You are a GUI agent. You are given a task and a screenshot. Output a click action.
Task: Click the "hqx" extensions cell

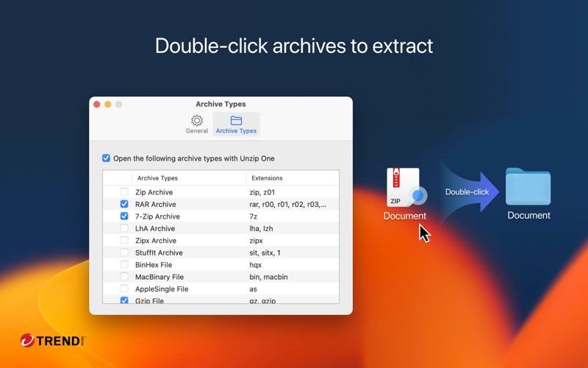(x=255, y=265)
